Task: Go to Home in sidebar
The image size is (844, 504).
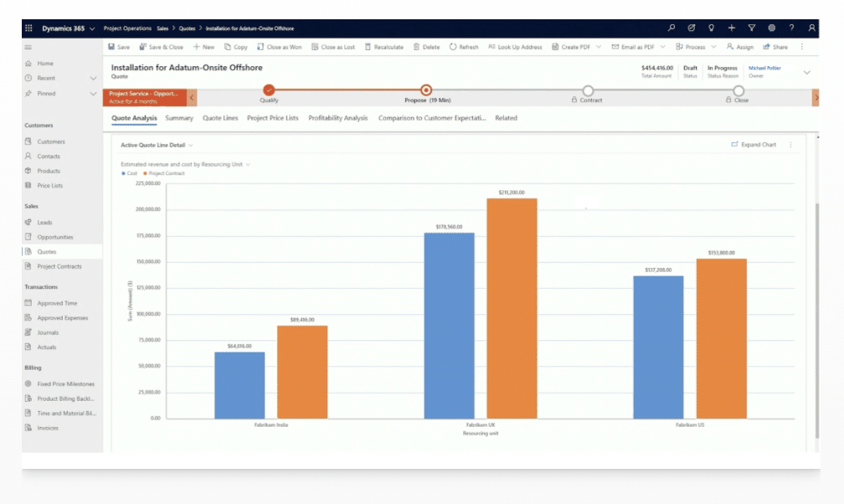Action: coord(45,63)
